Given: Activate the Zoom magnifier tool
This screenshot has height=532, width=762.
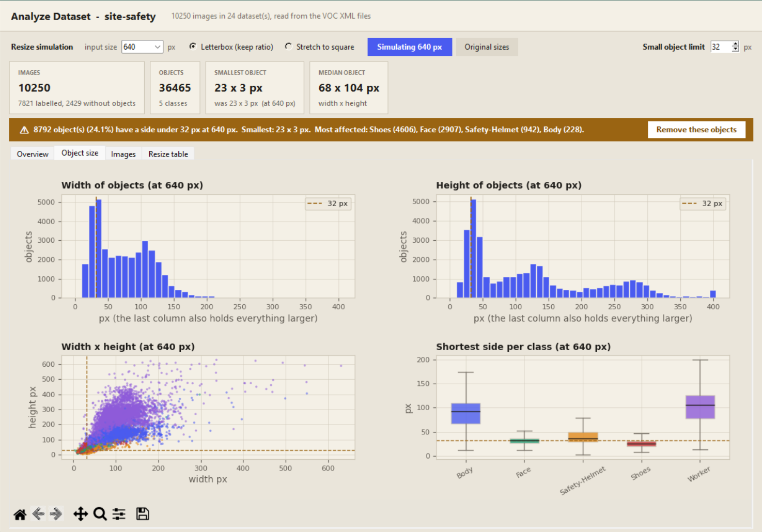Looking at the screenshot, I should pyautogui.click(x=100, y=514).
